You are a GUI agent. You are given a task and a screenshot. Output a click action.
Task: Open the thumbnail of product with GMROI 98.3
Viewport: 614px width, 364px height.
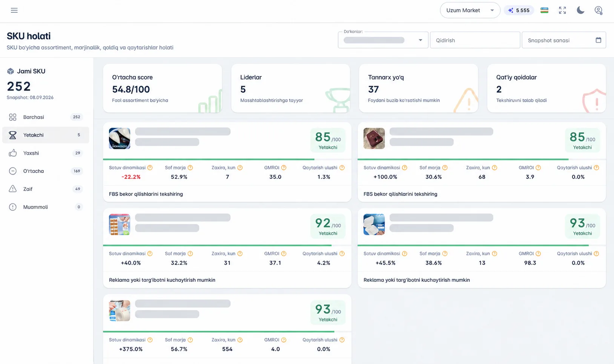click(374, 225)
